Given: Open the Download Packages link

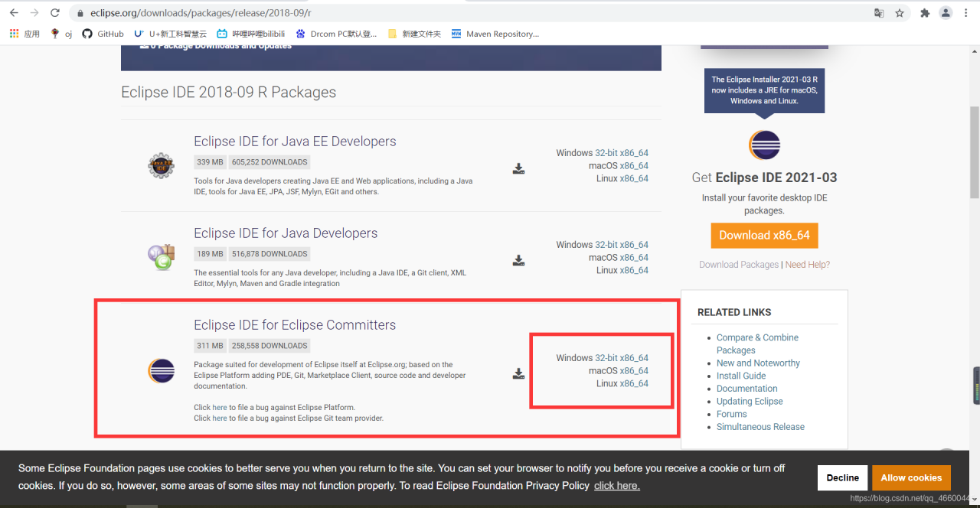Looking at the screenshot, I should click(x=739, y=265).
